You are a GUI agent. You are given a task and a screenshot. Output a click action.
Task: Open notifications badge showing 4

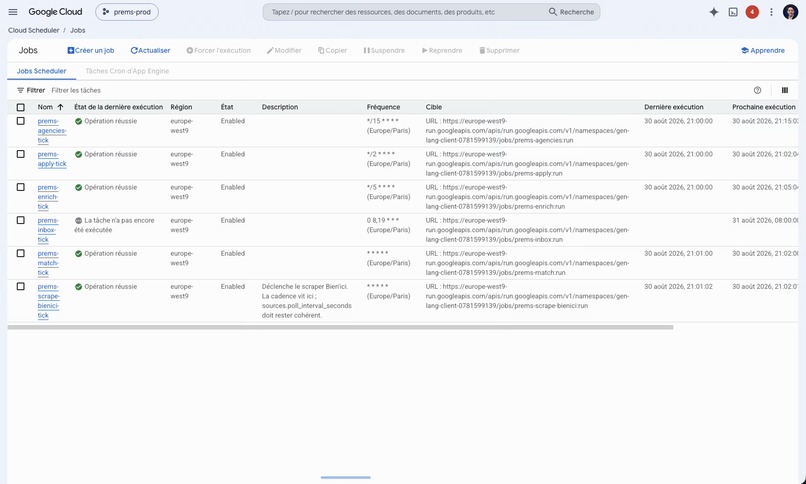[752, 12]
